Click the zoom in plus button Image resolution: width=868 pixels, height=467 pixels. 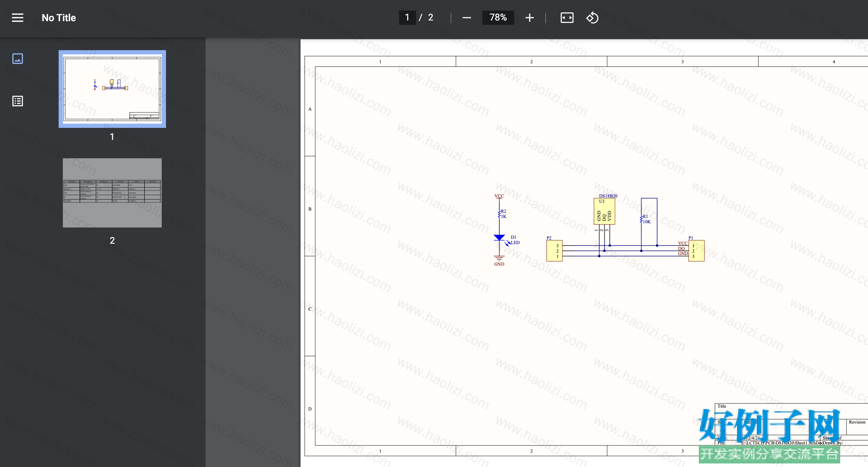[529, 18]
